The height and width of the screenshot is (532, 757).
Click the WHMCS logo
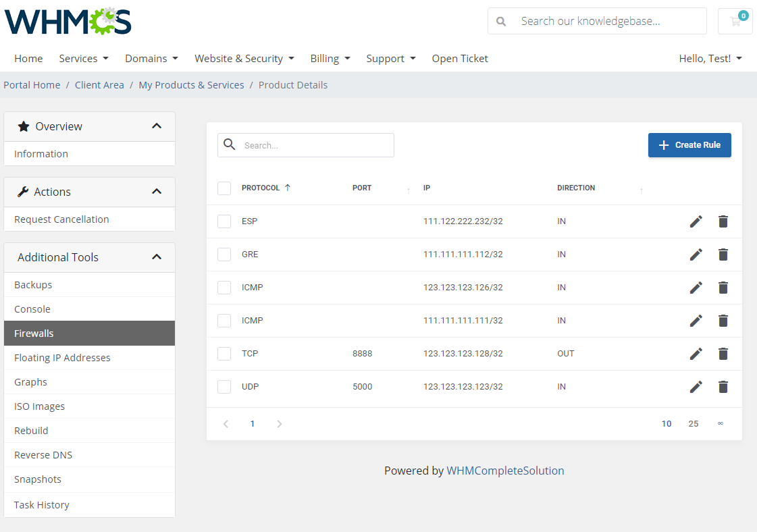point(68,21)
